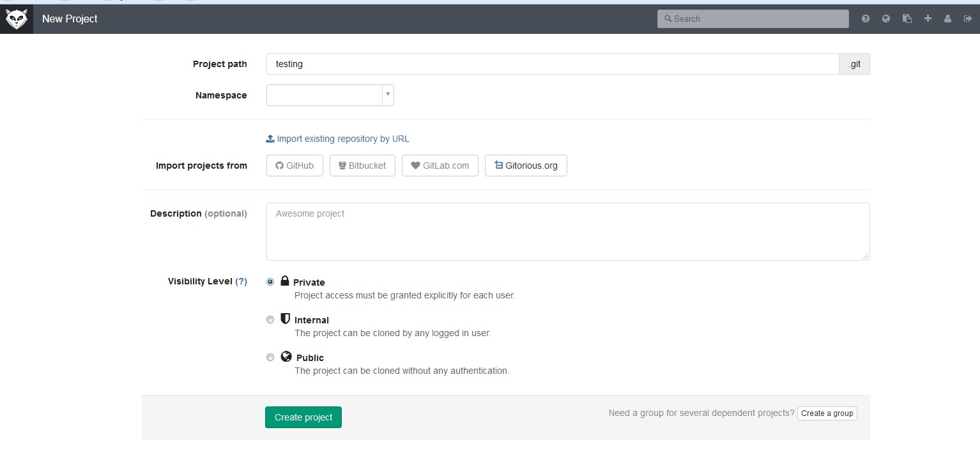
Task: Click the Create a group button
Action: click(x=827, y=413)
